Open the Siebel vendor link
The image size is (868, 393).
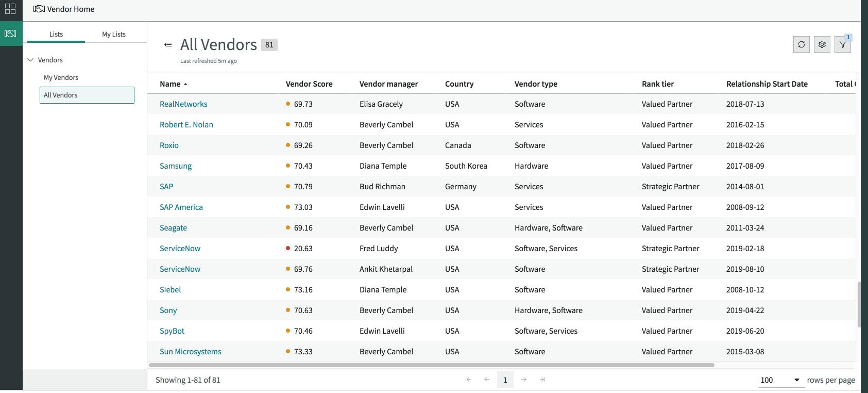tap(171, 289)
